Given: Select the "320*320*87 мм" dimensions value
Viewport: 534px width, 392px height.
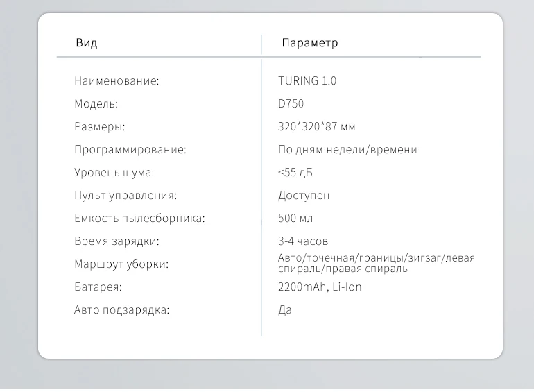Looking at the screenshot, I should 317,127.
